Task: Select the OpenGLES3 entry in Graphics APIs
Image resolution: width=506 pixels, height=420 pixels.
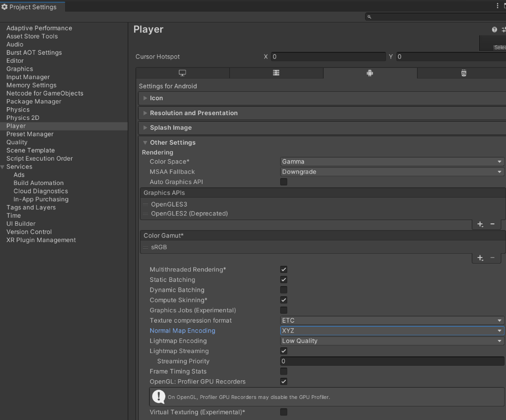Action: pos(169,204)
